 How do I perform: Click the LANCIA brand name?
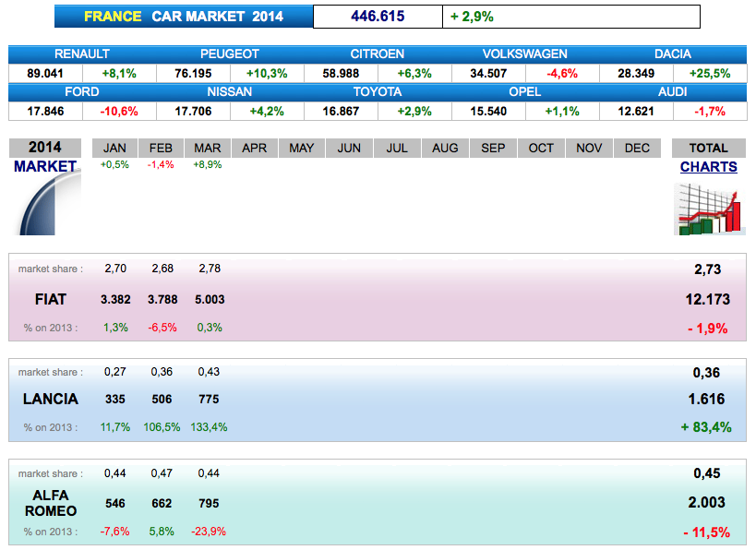(x=50, y=400)
